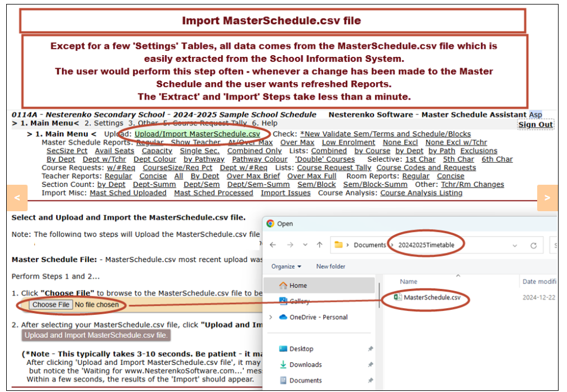Click the Back arrow in the Open dialog

[273, 245]
